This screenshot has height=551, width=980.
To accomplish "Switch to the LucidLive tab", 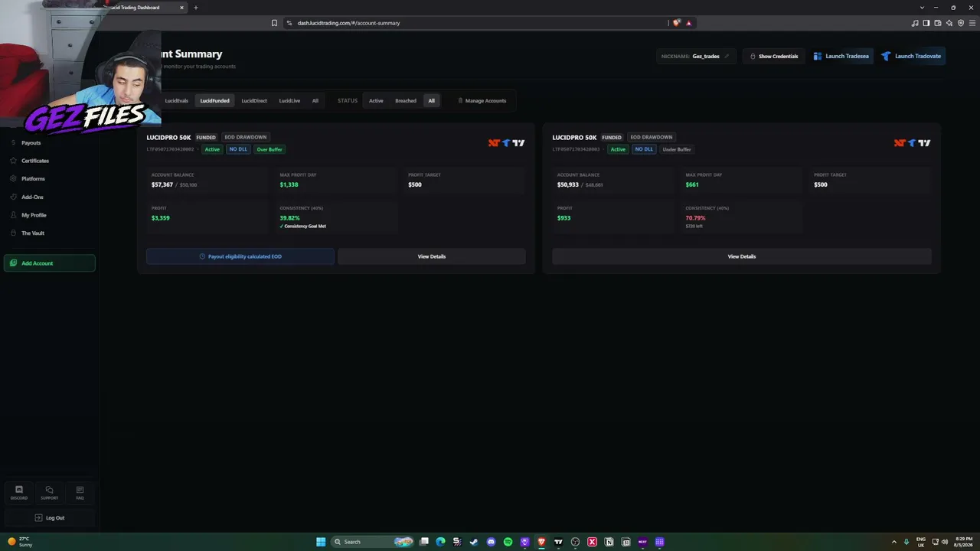I will pyautogui.click(x=289, y=101).
